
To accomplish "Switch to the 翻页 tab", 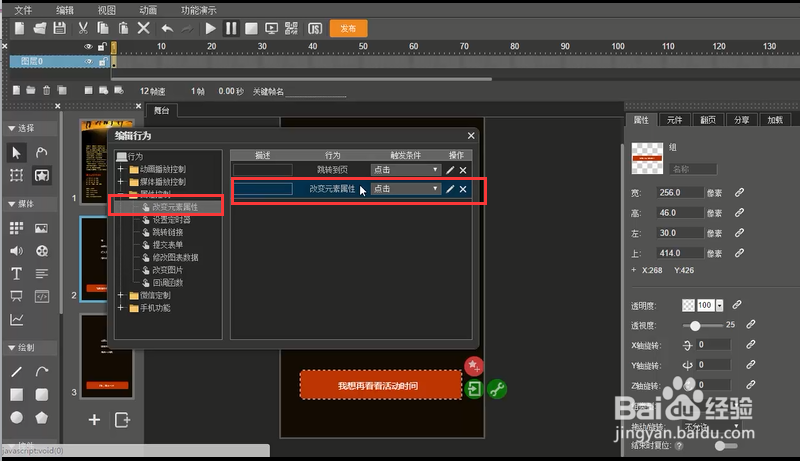I will [708, 120].
